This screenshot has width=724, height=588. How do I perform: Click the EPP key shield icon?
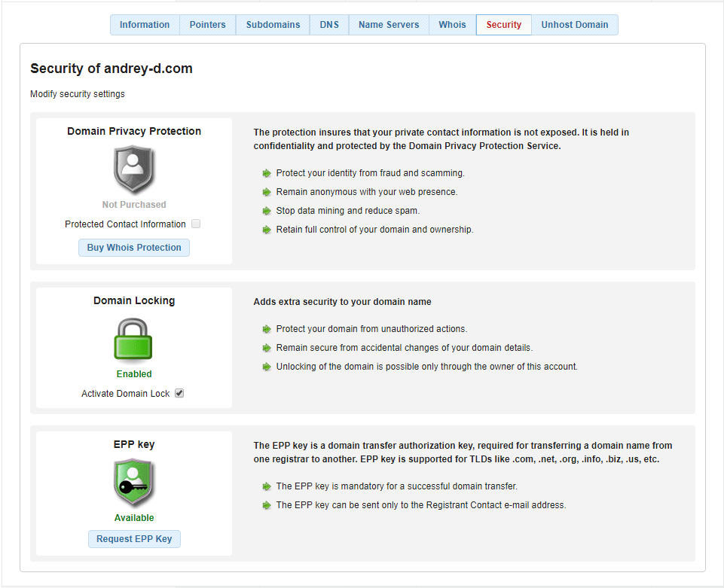coord(134,483)
